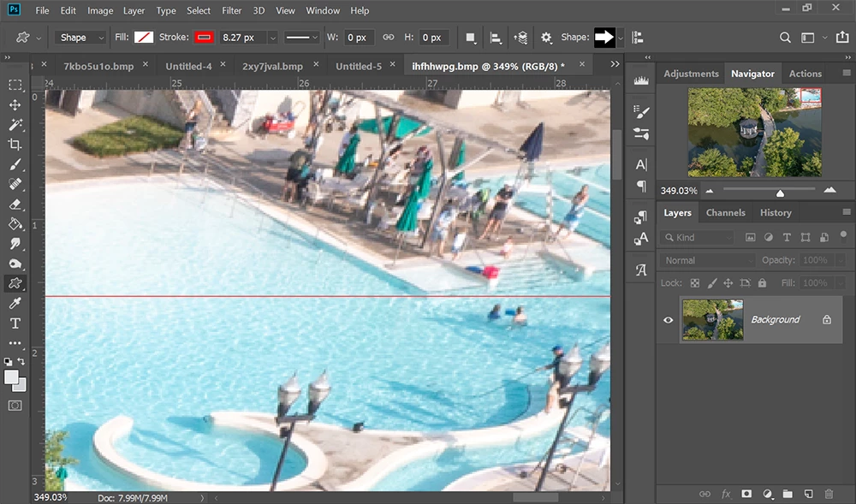Open the Brushes panel icon

[641, 112]
